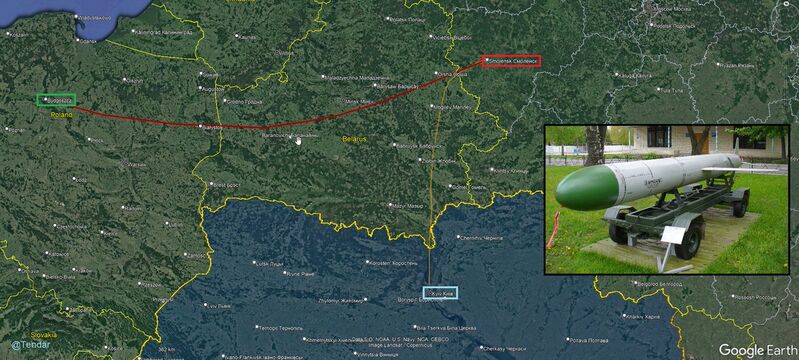Click the Kyiv placemark in the blue box

click(x=440, y=293)
